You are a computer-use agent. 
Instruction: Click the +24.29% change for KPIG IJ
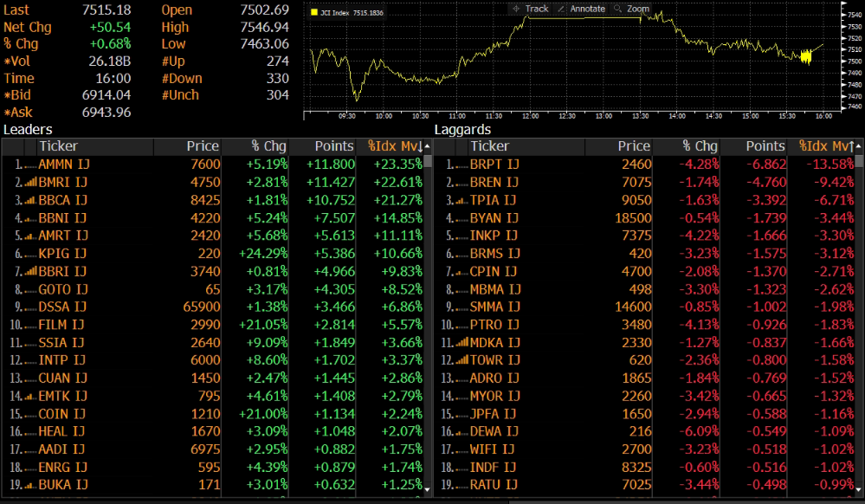pos(263,254)
